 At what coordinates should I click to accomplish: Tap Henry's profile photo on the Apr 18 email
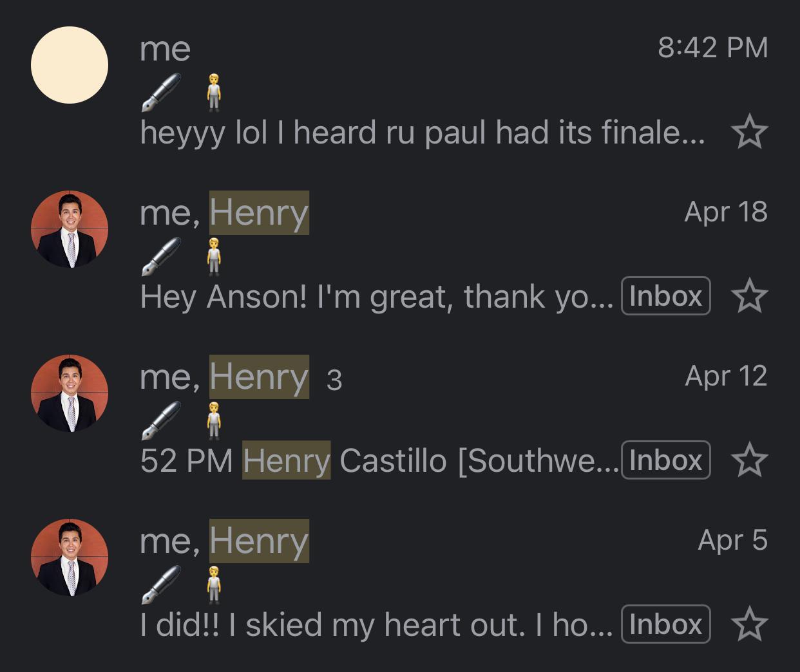point(70,229)
